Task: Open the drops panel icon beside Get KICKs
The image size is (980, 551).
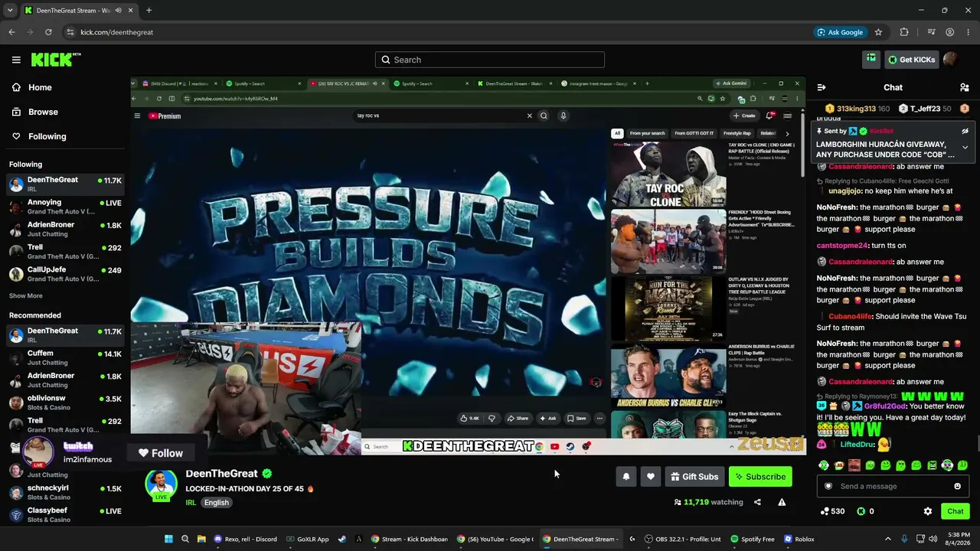Action: tap(871, 59)
